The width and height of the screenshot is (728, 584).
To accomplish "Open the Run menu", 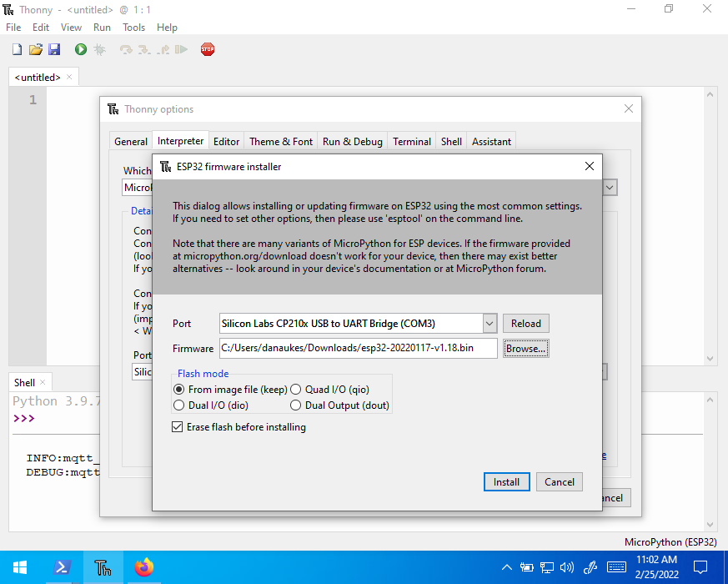I will (102, 28).
